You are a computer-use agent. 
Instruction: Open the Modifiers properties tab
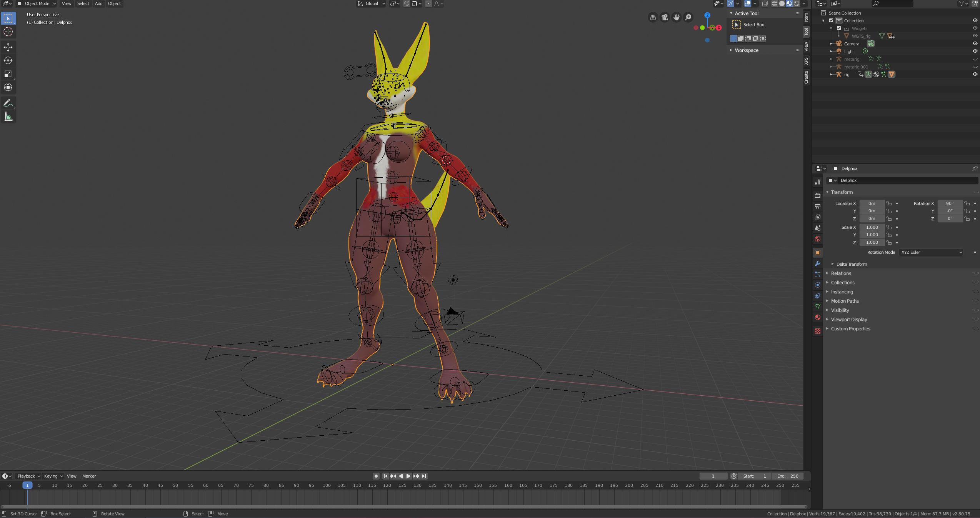[x=818, y=263]
